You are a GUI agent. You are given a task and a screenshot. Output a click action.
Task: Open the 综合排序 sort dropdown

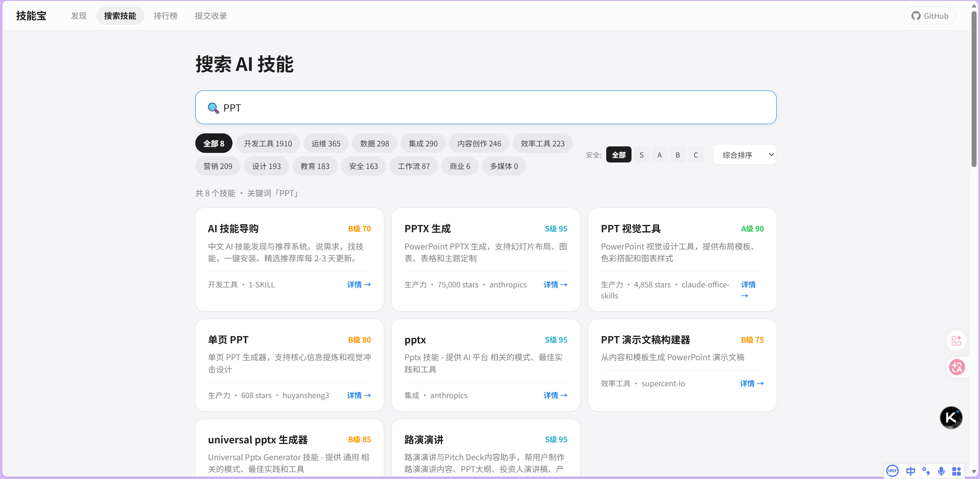point(744,155)
